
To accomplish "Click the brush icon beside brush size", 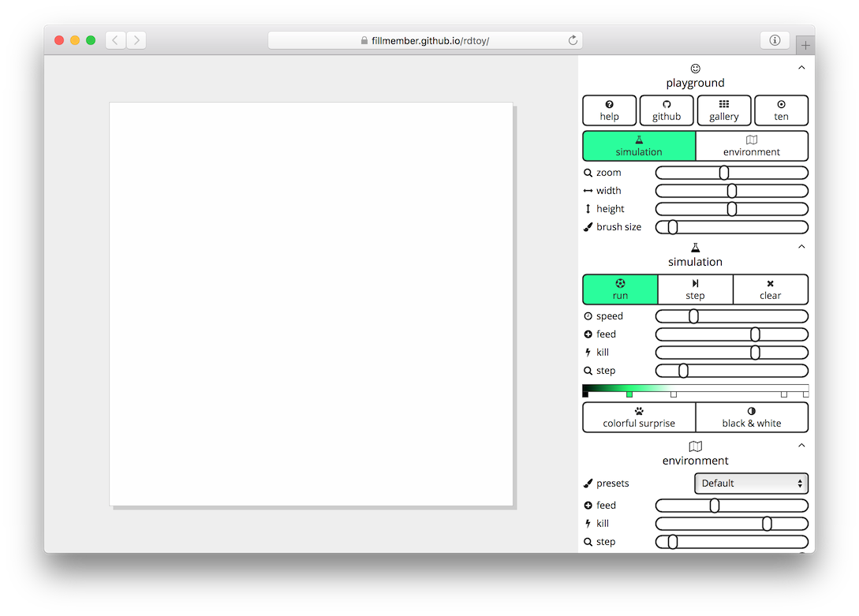I will click(588, 226).
